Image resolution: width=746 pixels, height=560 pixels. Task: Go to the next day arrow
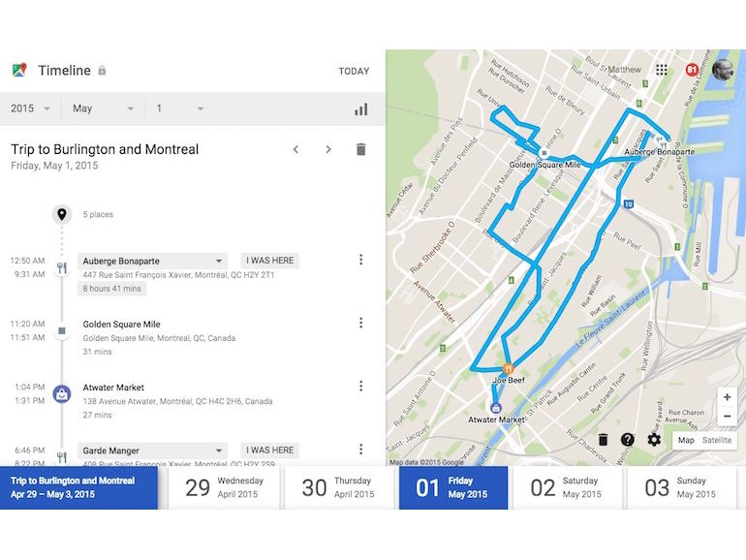click(328, 149)
